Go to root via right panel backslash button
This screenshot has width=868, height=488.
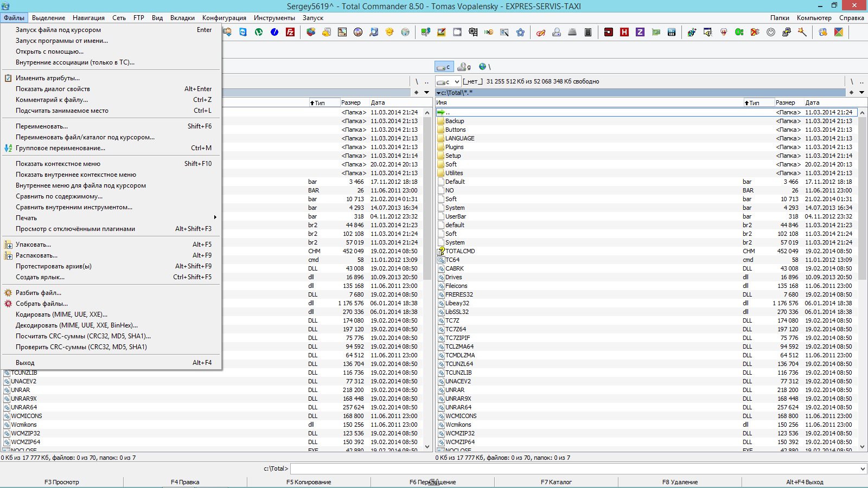851,81
